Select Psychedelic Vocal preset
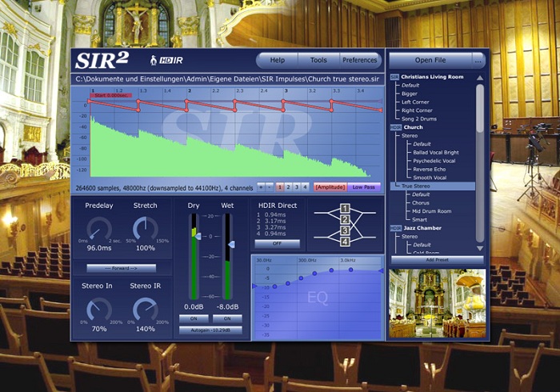The image size is (560, 392). point(434,161)
